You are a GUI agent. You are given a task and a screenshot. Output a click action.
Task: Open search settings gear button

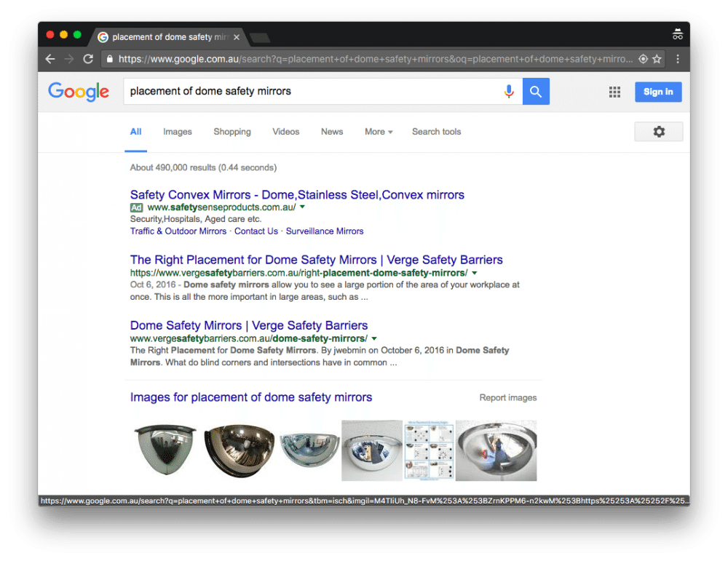pos(659,132)
